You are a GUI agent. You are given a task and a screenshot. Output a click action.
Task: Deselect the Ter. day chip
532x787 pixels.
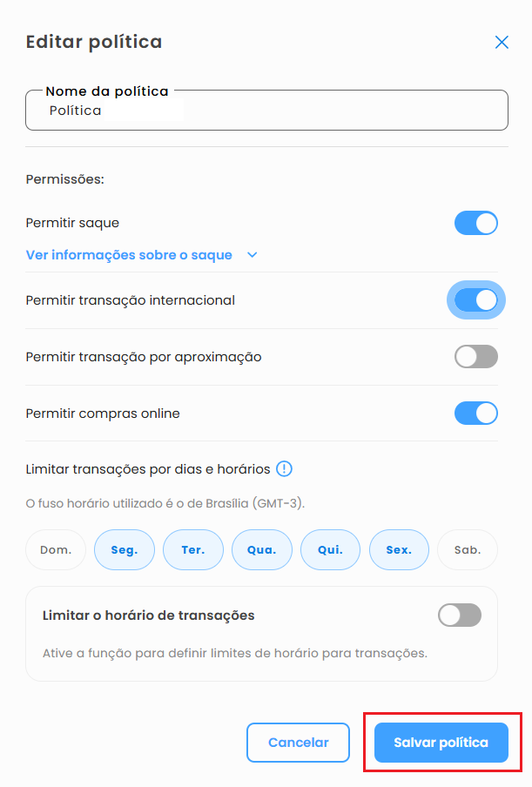(193, 550)
